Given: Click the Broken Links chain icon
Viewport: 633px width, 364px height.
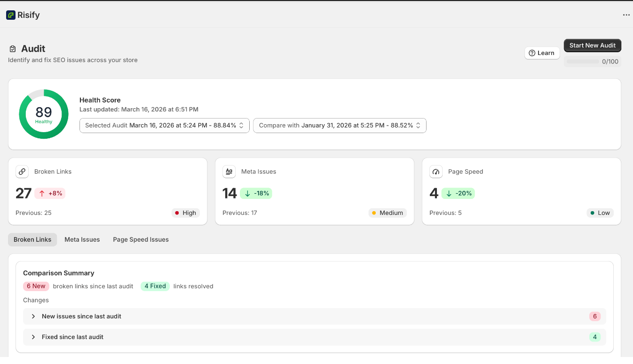Looking at the screenshot, I should (22, 172).
